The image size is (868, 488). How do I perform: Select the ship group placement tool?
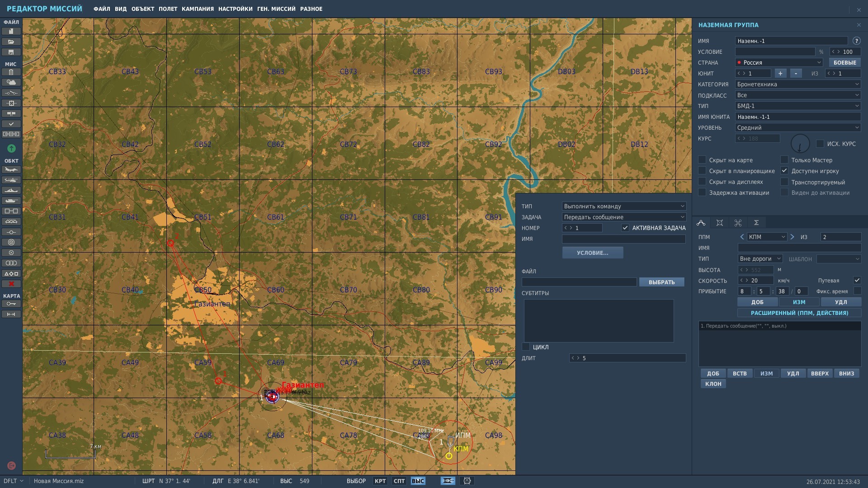[x=11, y=191]
